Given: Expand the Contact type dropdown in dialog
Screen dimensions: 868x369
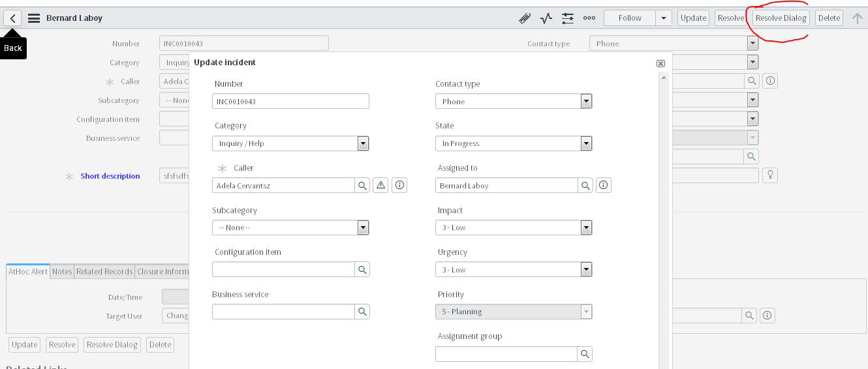Looking at the screenshot, I should [x=586, y=102].
